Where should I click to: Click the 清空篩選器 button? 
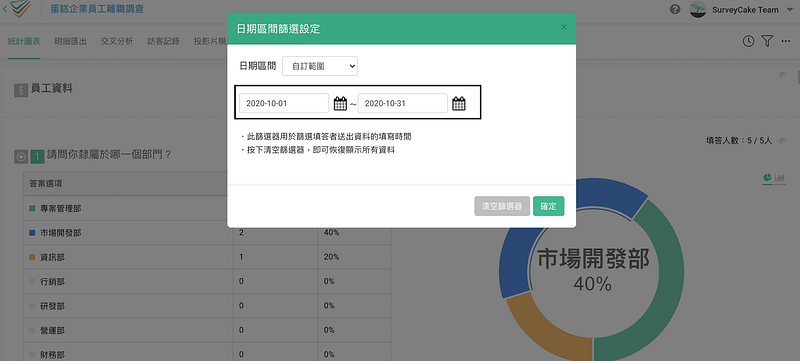(502, 206)
